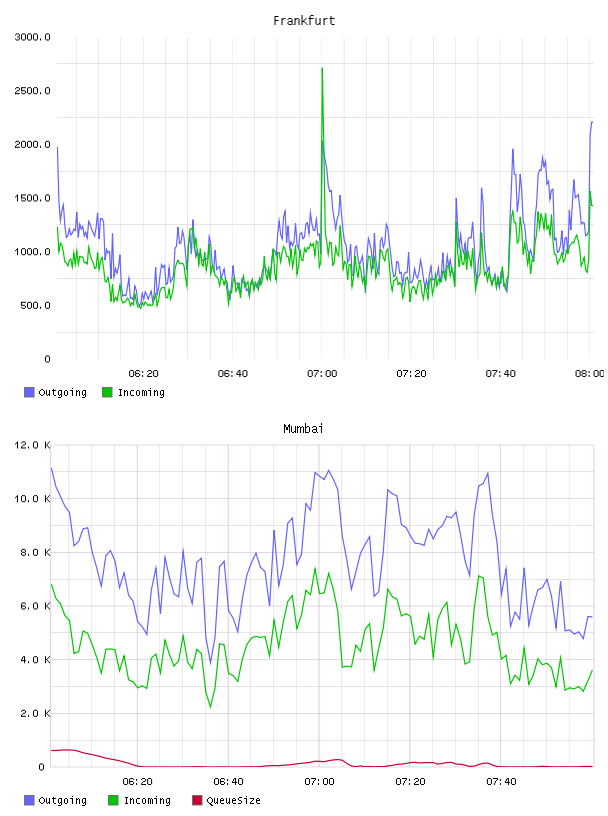Click the 07:00 time label on Frankfurt axis
Viewport: 608px width, 816px height.
(x=322, y=373)
